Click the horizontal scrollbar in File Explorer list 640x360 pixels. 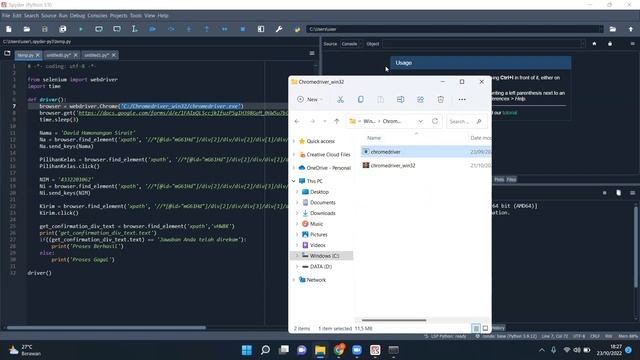tap(393, 320)
